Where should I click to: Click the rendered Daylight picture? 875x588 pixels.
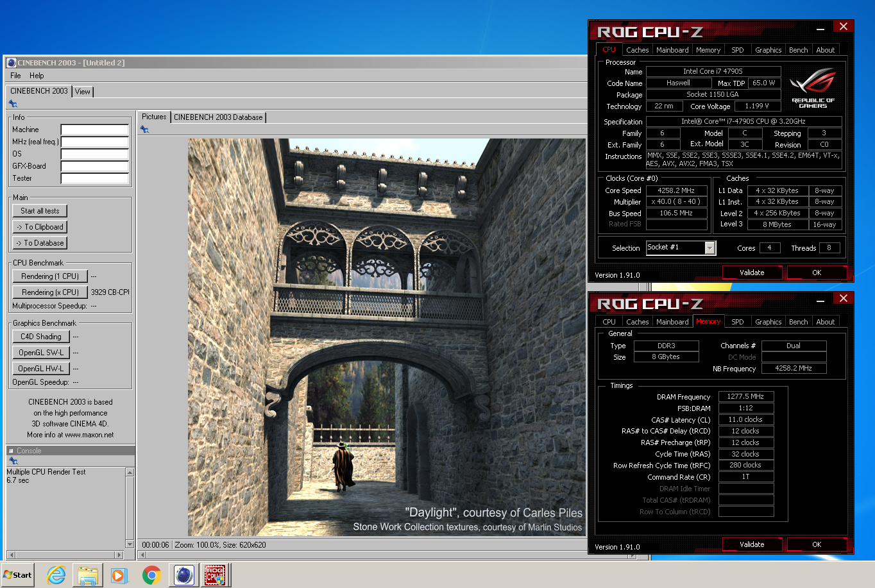point(386,337)
